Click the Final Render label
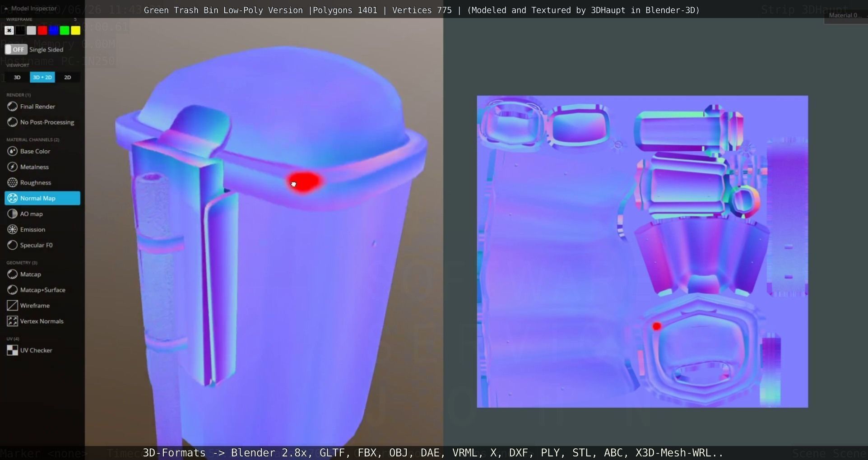868x460 pixels. click(37, 107)
